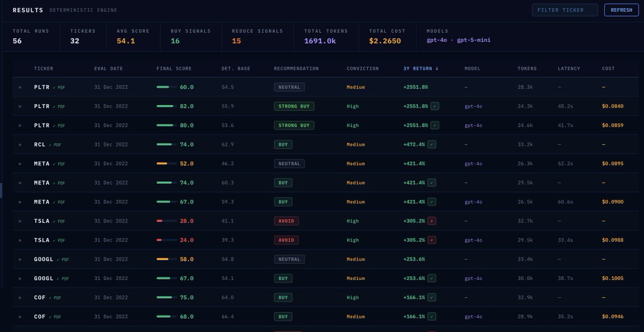The width and height of the screenshot is (644, 332).
Task: Click gpt-4o model link on TSLA row
Action: (x=473, y=240)
